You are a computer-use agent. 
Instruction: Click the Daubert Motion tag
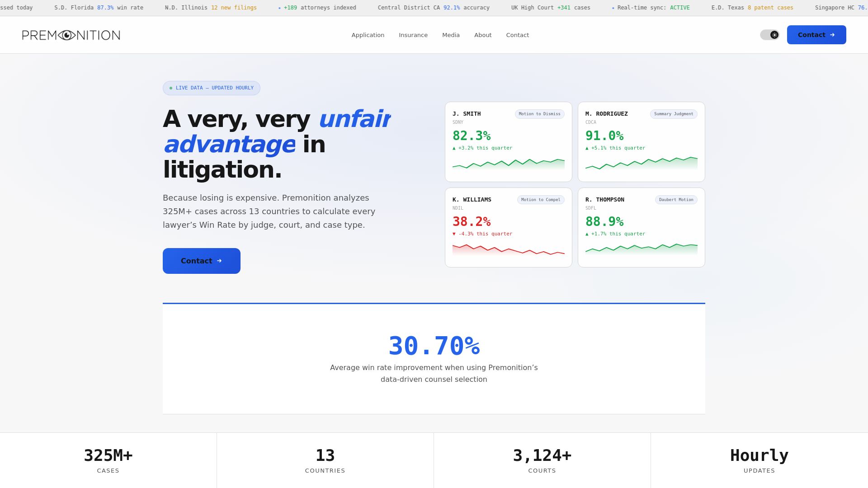675,200
